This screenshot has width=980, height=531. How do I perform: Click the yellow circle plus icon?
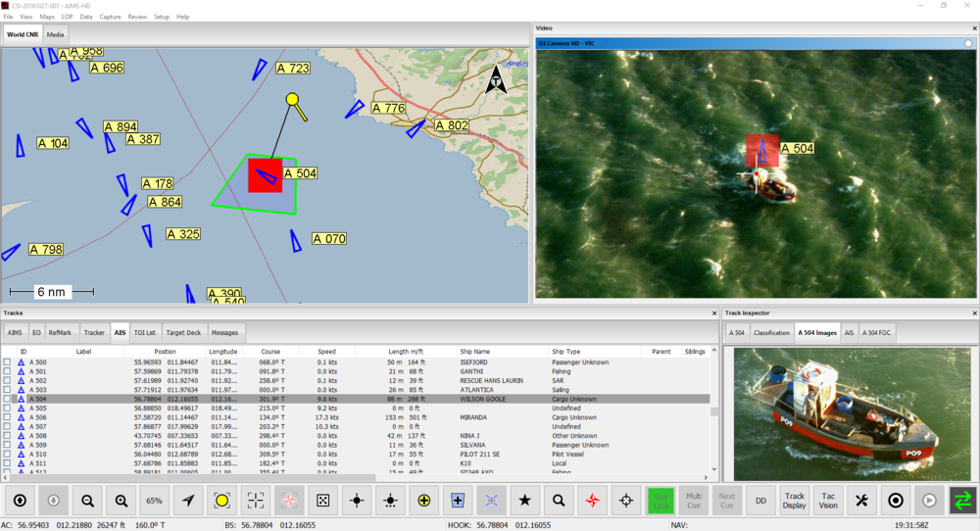424,501
